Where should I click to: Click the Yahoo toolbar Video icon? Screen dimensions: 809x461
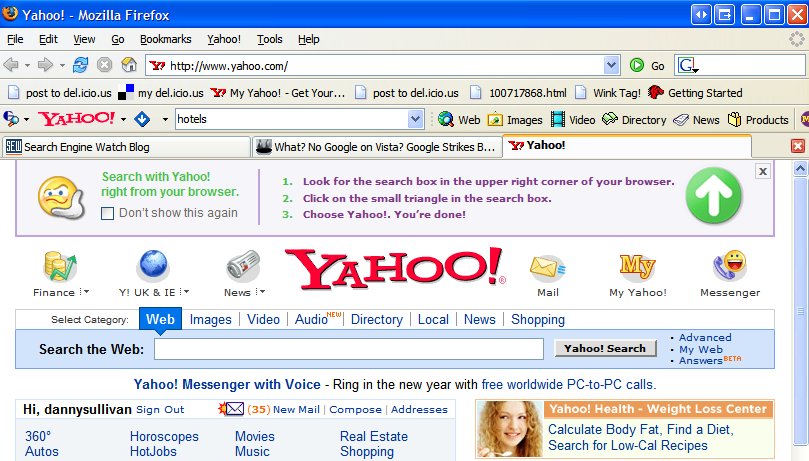[x=558, y=120]
